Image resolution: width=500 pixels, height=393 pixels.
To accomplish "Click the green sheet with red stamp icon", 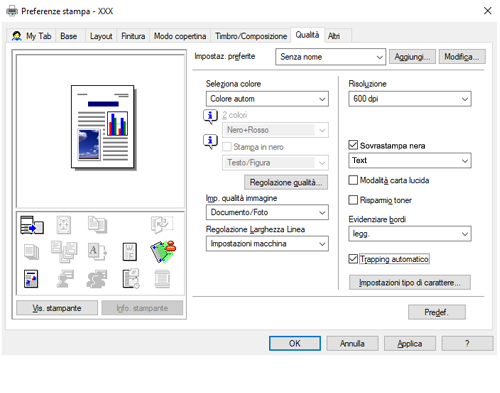I will [163, 252].
